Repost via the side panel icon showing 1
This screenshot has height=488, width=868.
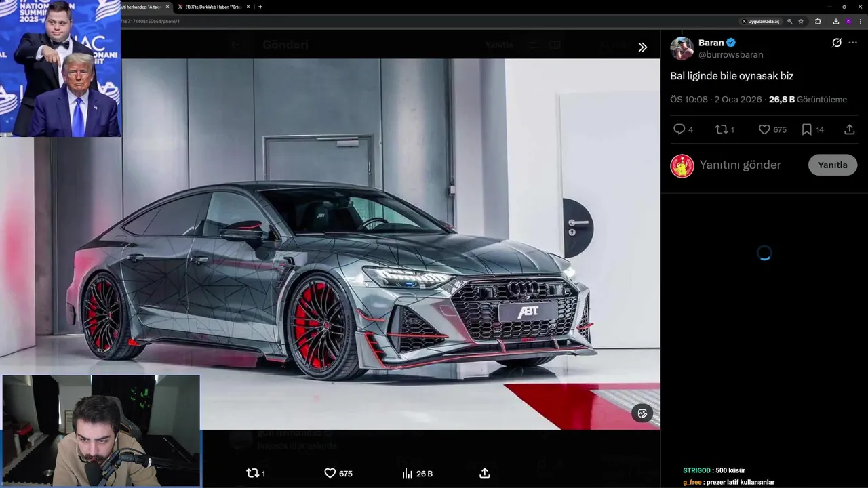tap(725, 129)
